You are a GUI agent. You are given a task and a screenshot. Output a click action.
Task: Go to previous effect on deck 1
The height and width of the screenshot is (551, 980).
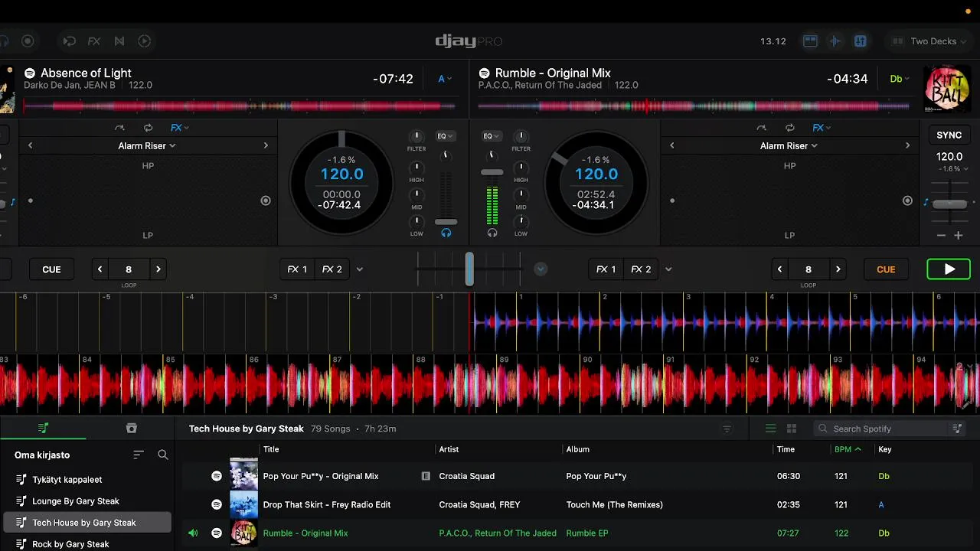(x=31, y=145)
